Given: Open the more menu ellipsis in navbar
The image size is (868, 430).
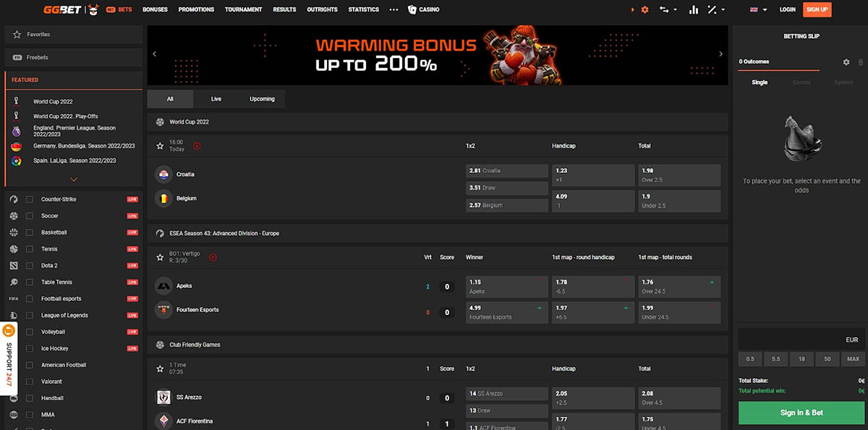Looking at the screenshot, I should click(393, 9).
